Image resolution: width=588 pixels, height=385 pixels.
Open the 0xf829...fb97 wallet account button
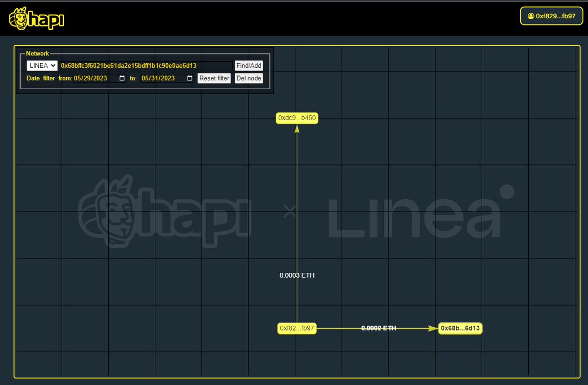pos(551,16)
